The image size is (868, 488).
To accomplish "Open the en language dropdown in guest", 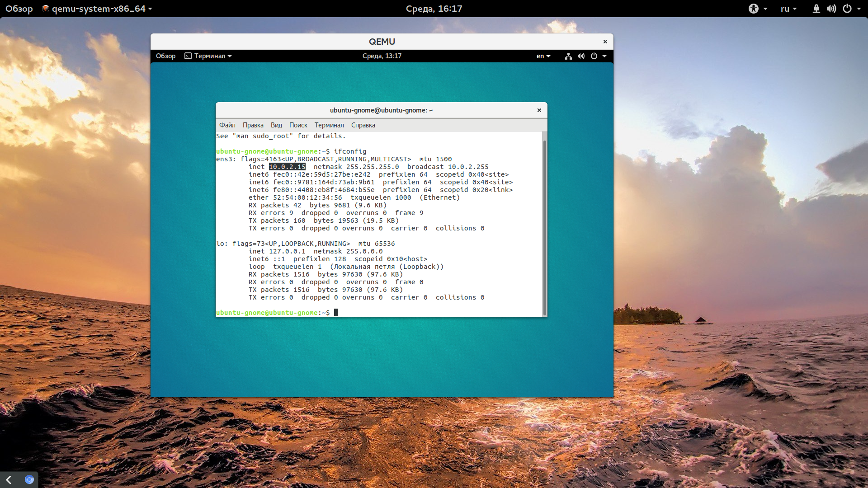I will click(x=543, y=56).
